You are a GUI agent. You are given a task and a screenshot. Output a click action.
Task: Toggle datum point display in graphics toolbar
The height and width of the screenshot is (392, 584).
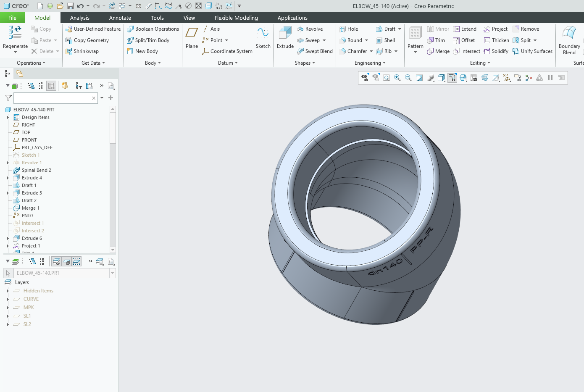click(507, 78)
